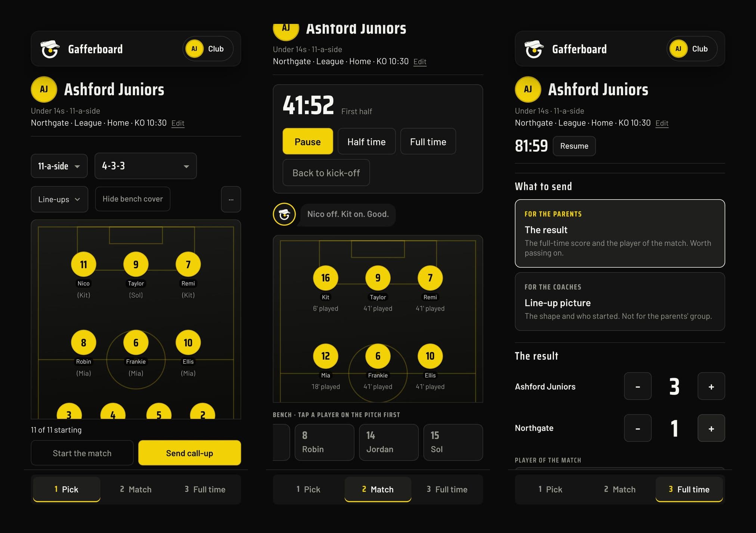The width and height of the screenshot is (756, 533).
Task: Switch to the Full time tab in the middle panel
Action: (x=447, y=489)
